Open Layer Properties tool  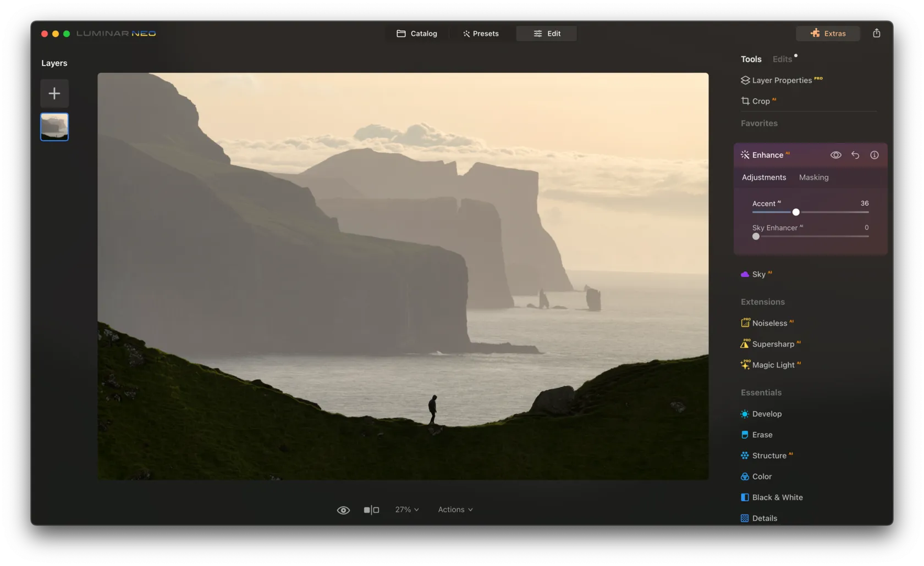click(x=781, y=80)
